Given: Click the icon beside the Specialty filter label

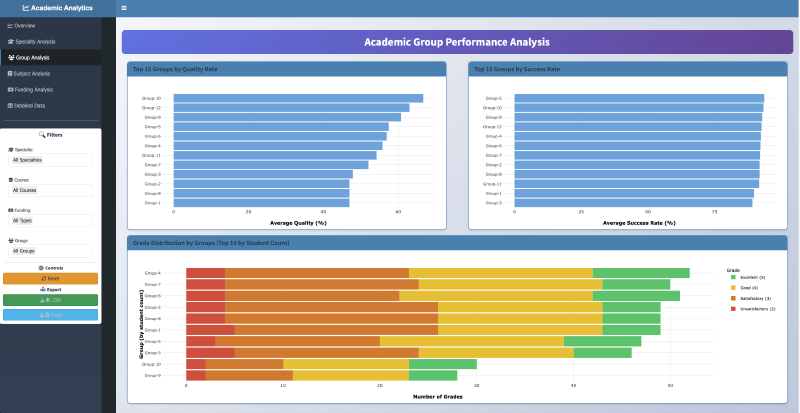Looking at the screenshot, I should click(11, 150).
